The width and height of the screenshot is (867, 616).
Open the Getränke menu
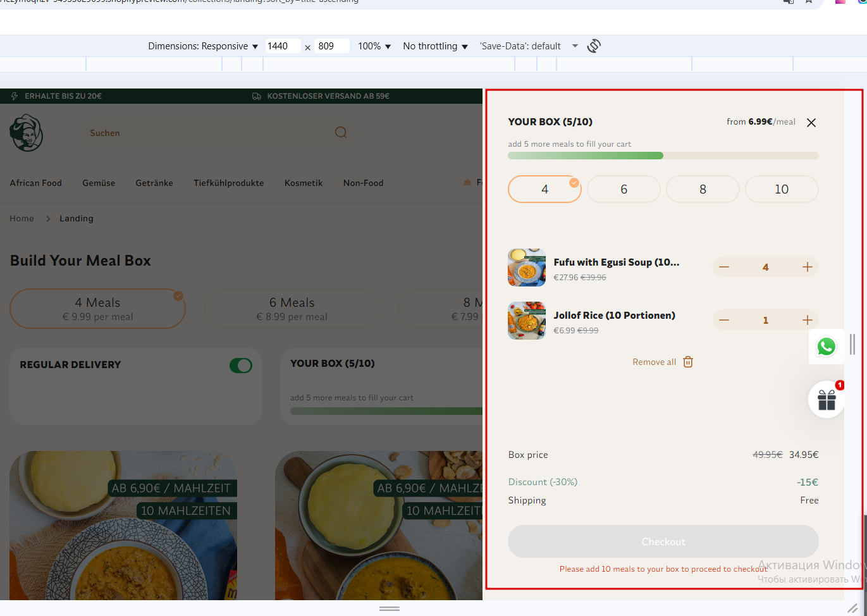click(x=154, y=183)
